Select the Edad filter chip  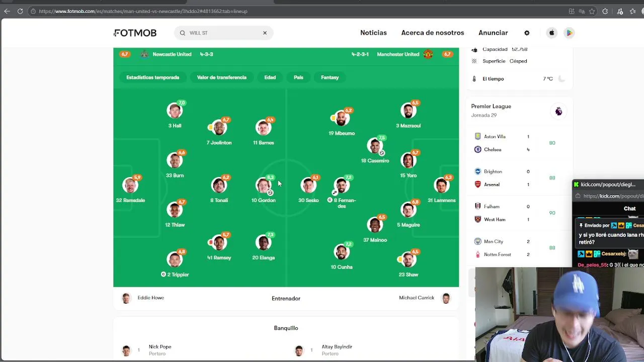270,77
